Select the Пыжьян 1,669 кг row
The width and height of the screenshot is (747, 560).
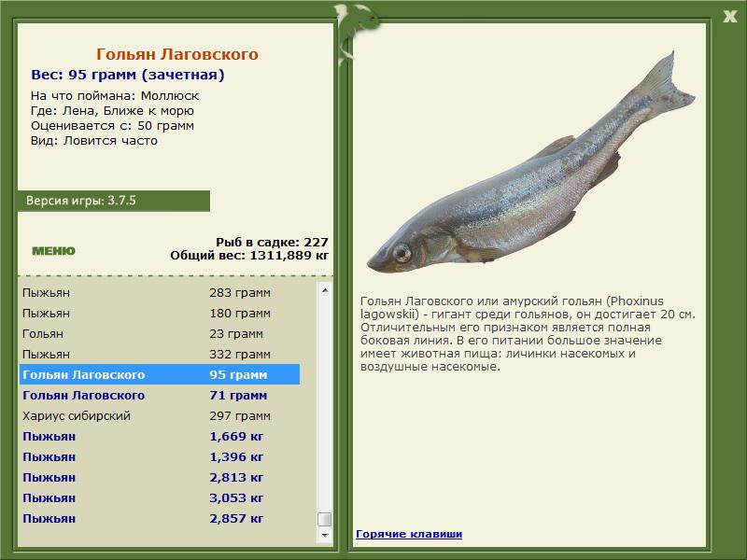[x=160, y=436]
